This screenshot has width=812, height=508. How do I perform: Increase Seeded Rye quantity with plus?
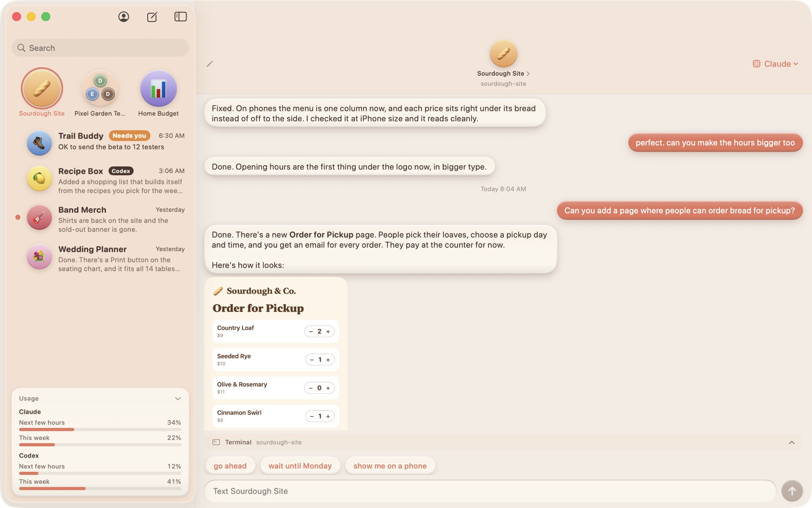coord(328,360)
